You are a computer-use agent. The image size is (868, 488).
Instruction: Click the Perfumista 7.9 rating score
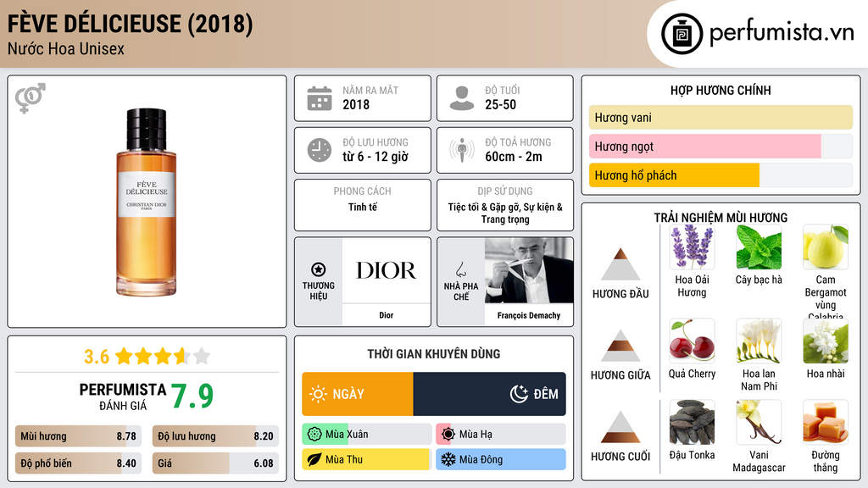(192, 396)
